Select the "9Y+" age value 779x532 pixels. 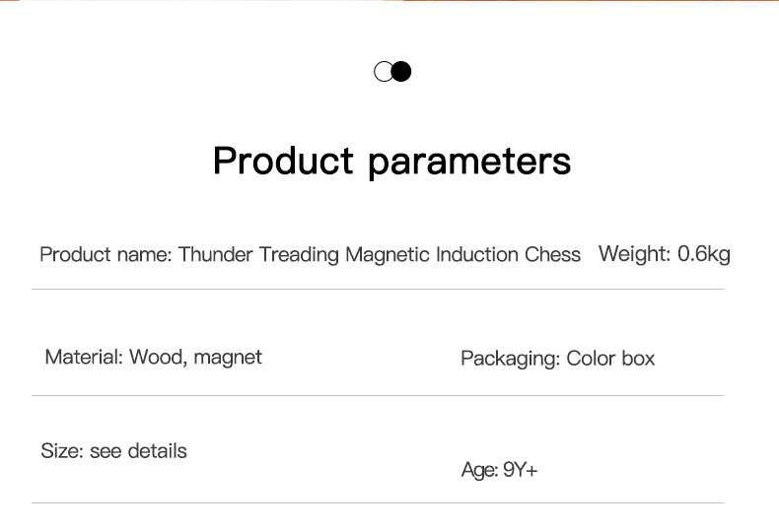point(520,470)
